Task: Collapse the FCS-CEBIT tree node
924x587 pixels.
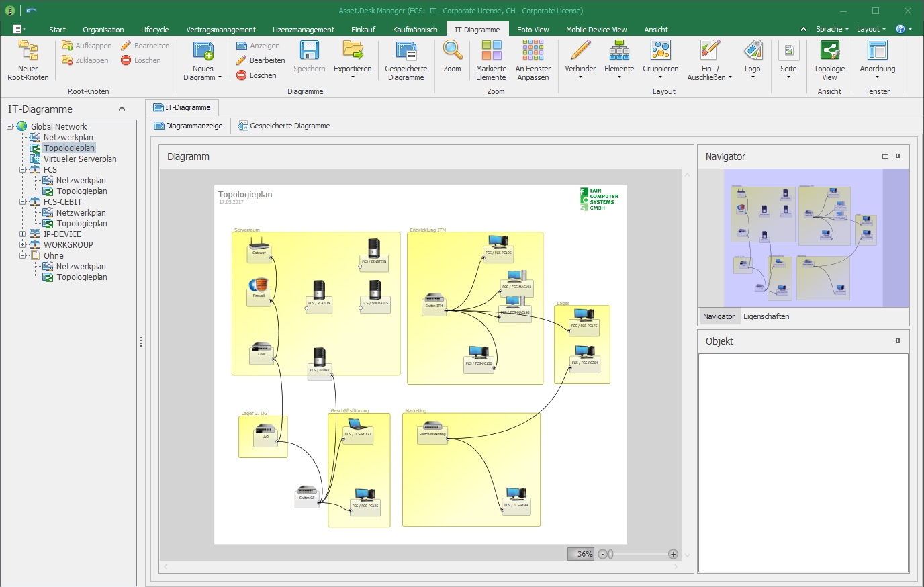Action: pyautogui.click(x=23, y=201)
